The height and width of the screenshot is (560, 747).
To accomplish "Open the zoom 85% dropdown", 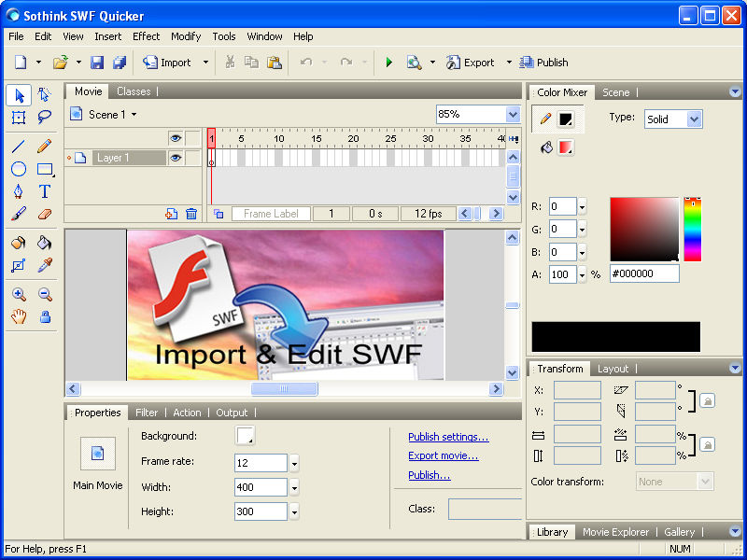I will click(512, 114).
